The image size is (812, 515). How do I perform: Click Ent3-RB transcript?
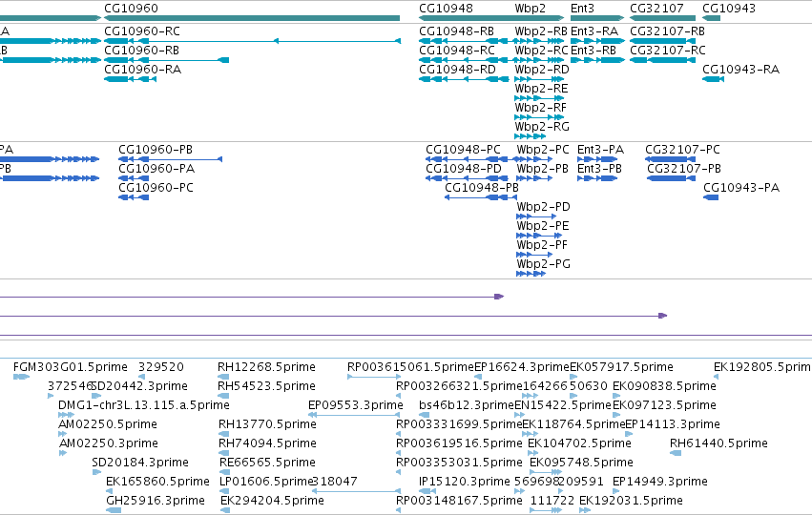(597, 60)
